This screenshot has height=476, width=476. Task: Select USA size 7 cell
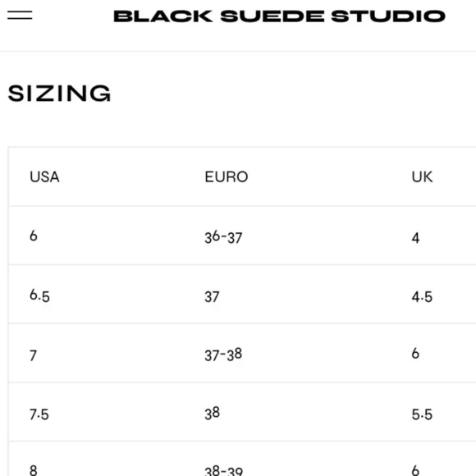click(34, 355)
